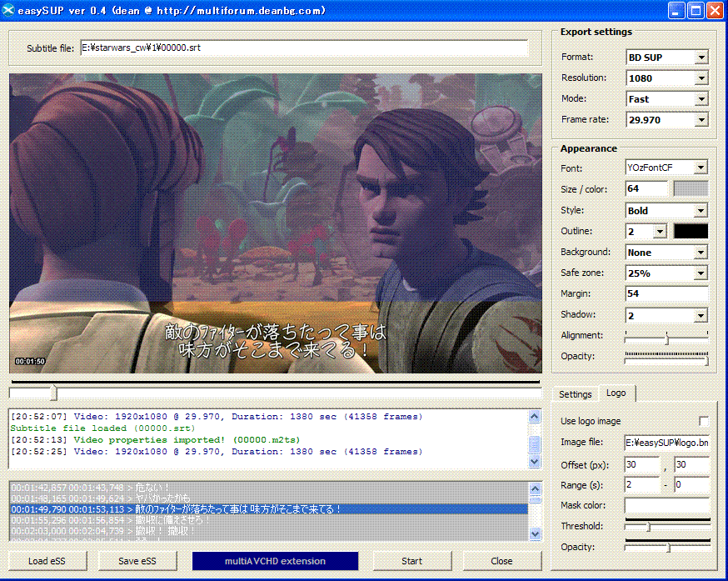Image resolution: width=728 pixels, height=581 pixels.
Task: Click the Range end field showing 0
Action: pyautogui.click(x=692, y=485)
